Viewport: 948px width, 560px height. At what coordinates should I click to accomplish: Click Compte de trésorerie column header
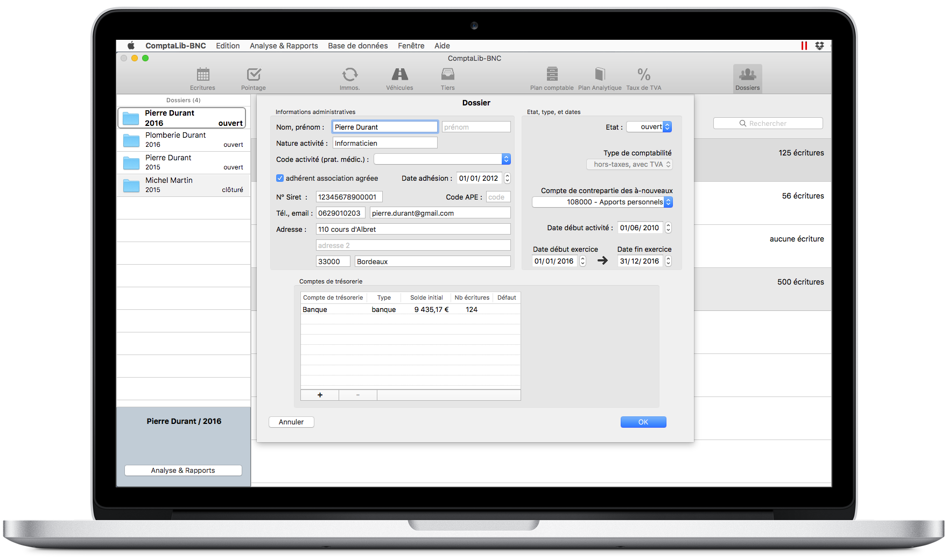333,297
